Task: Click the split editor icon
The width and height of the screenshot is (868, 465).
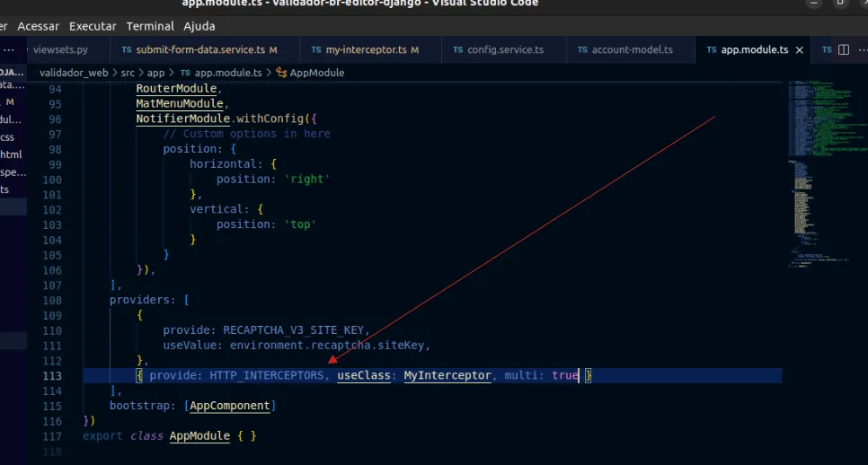Action: [x=843, y=50]
